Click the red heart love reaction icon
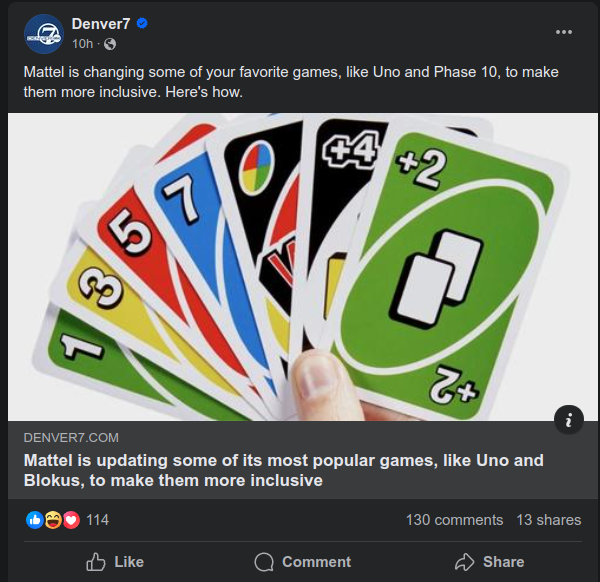Viewport: 600px width, 582px height. click(x=70, y=520)
